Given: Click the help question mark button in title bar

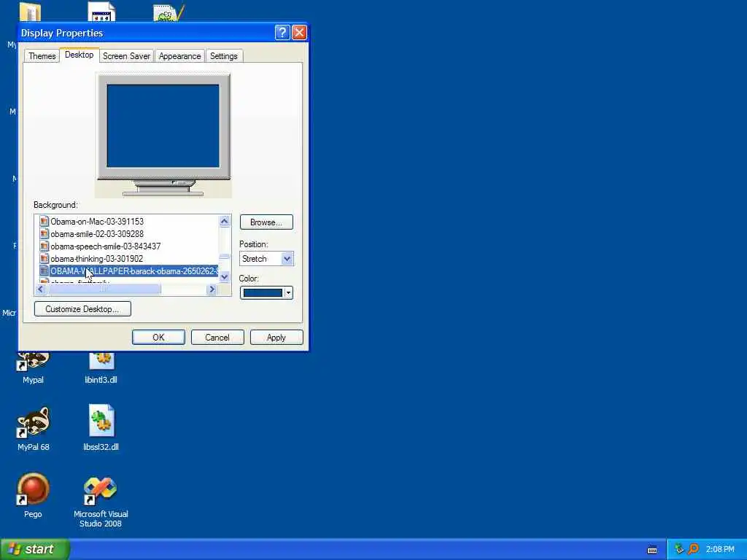Looking at the screenshot, I should click(x=282, y=32).
